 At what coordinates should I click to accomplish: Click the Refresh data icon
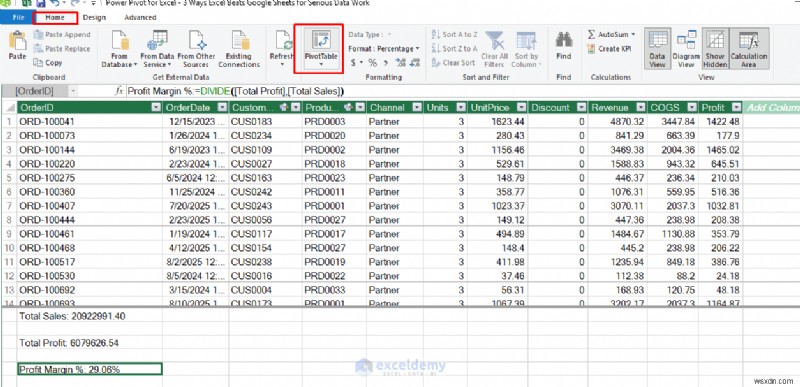click(284, 41)
